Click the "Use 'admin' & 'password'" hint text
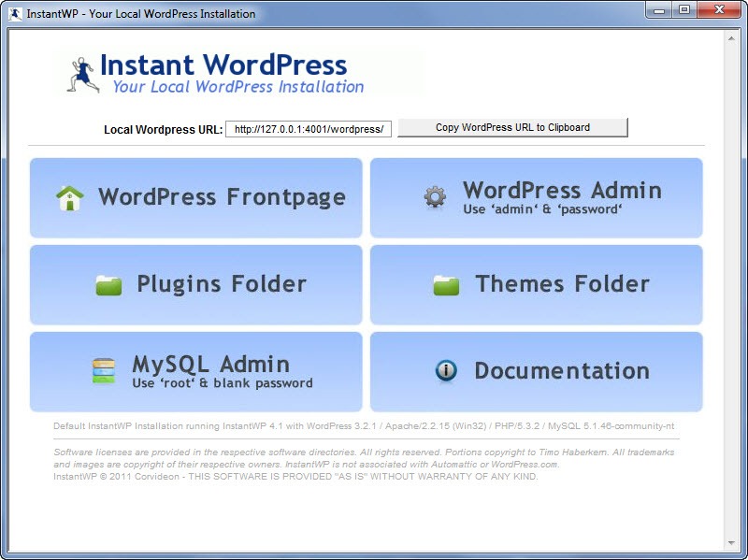This screenshot has width=748, height=560. [542, 209]
